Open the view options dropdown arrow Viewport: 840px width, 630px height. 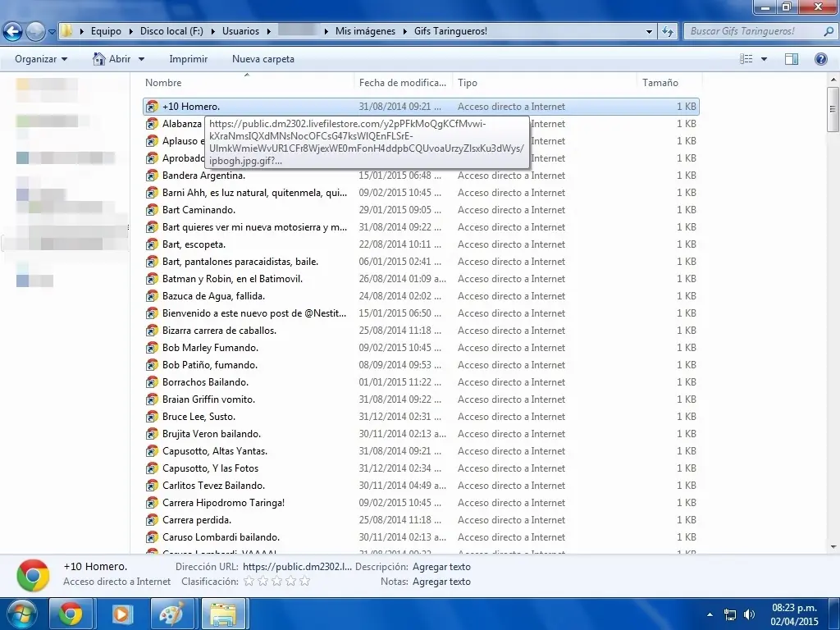point(764,59)
